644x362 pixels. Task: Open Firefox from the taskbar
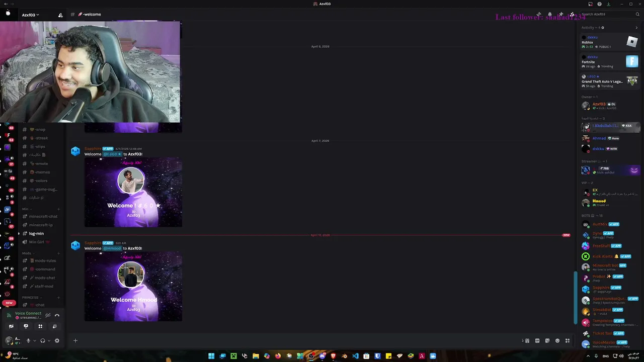278,356
